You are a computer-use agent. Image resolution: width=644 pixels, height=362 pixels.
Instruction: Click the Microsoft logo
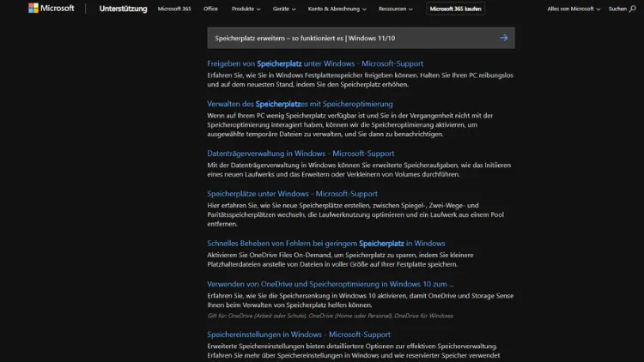tap(52, 9)
